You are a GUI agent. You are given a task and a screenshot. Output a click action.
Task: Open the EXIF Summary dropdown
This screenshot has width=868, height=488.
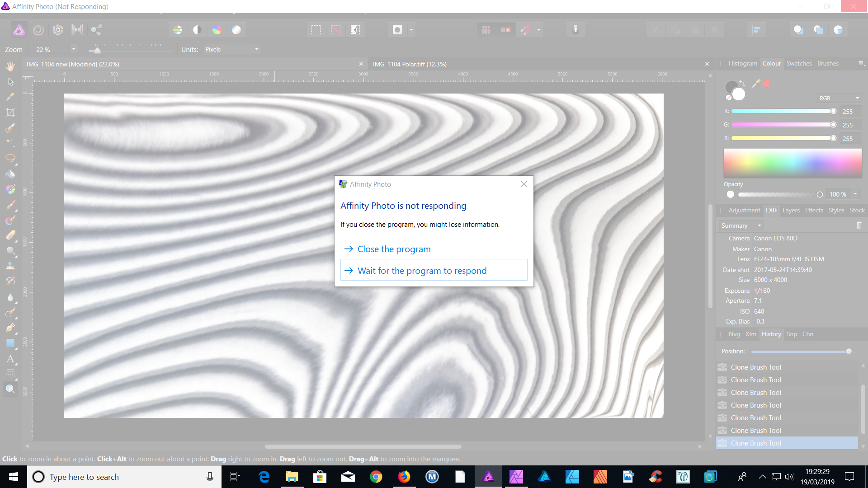coord(741,225)
